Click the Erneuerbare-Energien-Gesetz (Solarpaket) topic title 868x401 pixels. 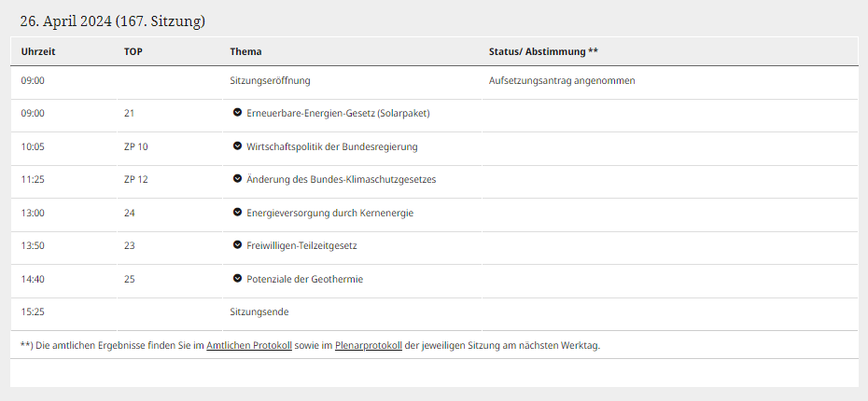point(338,114)
